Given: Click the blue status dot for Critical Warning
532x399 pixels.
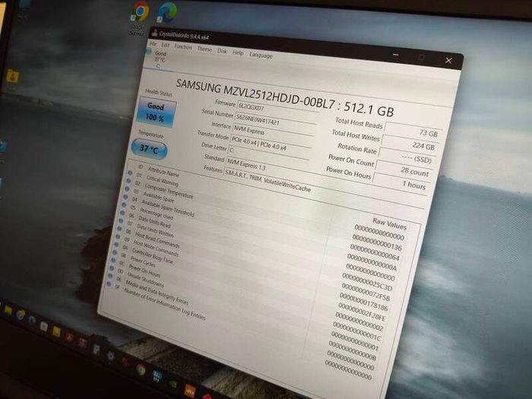Looking at the screenshot, I should pos(130,173).
